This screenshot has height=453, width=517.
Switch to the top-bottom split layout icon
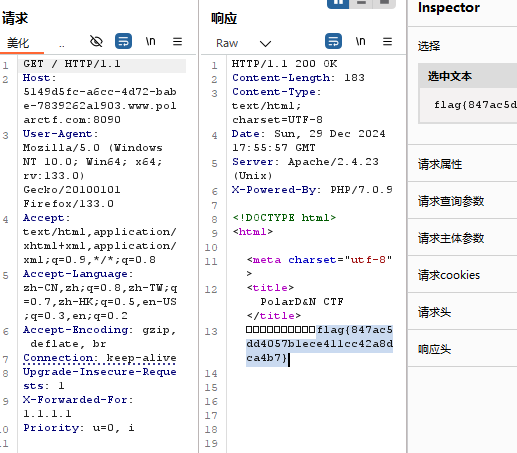click(x=361, y=3)
